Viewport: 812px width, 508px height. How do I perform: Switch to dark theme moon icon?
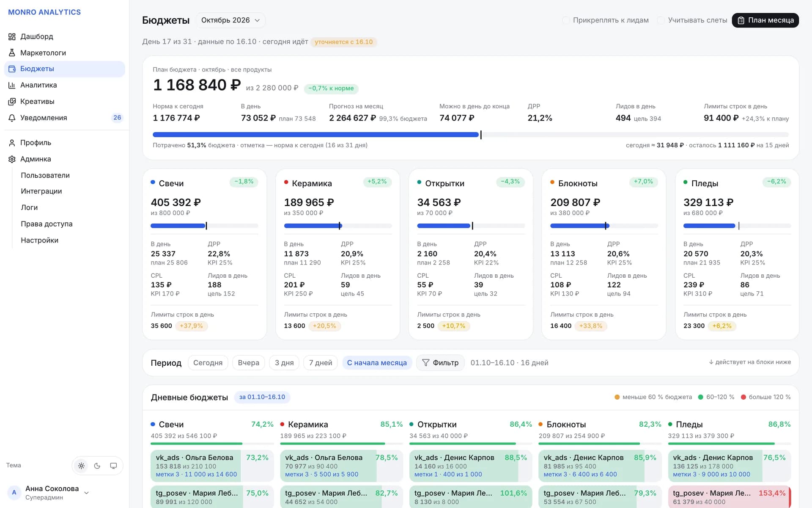tap(97, 466)
